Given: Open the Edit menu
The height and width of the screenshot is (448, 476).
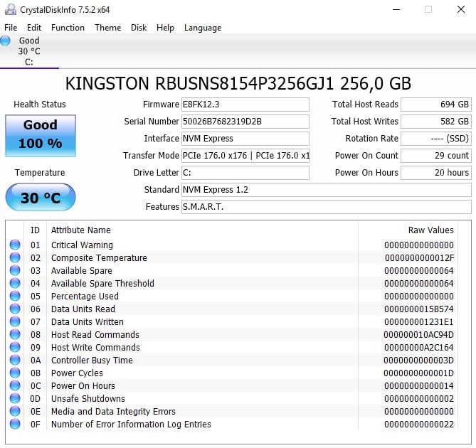Looking at the screenshot, I should [x=34, y=28].
